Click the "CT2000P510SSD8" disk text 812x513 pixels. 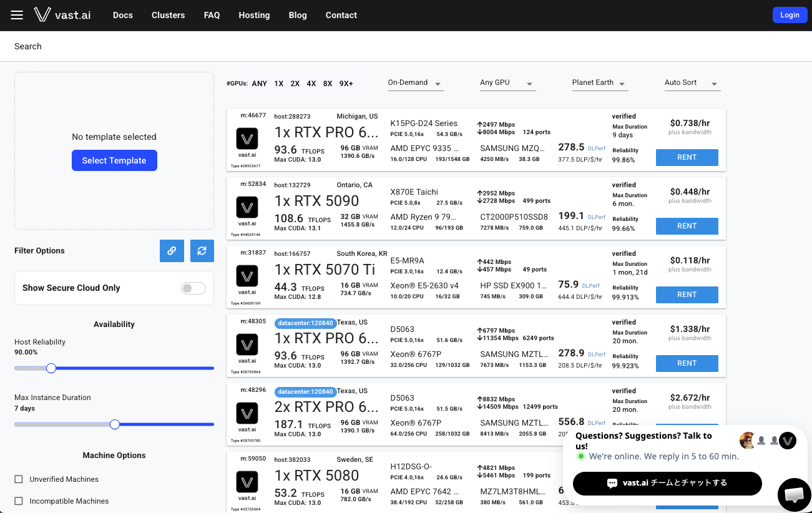pyautogui.click(x=514, y=217)
